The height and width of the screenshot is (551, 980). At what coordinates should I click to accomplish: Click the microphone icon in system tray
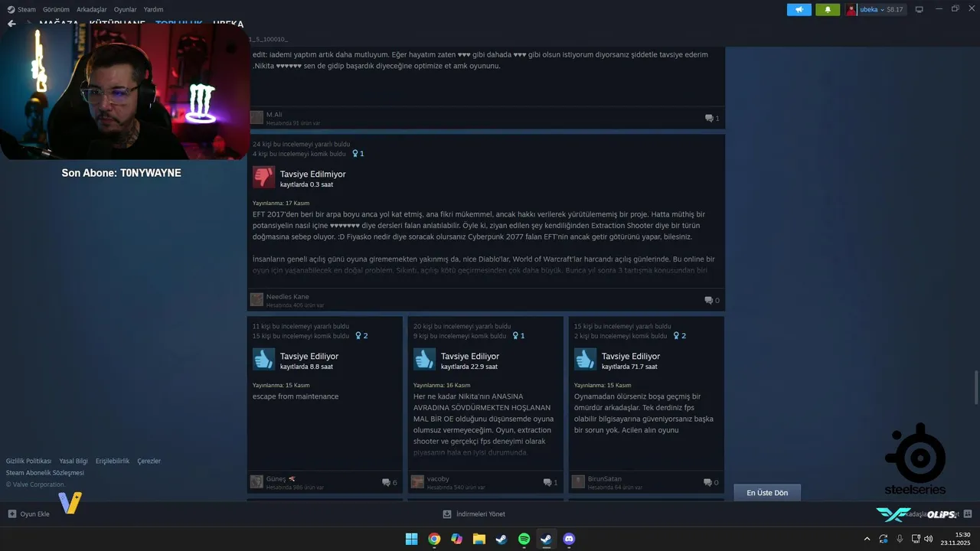pos(900,539)
